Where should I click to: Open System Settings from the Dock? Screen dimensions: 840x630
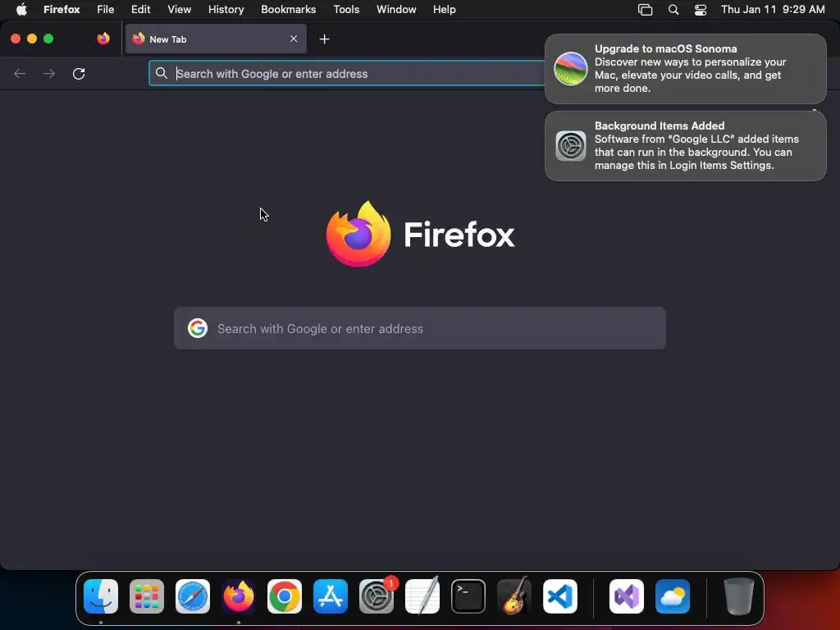pos(377,596)
